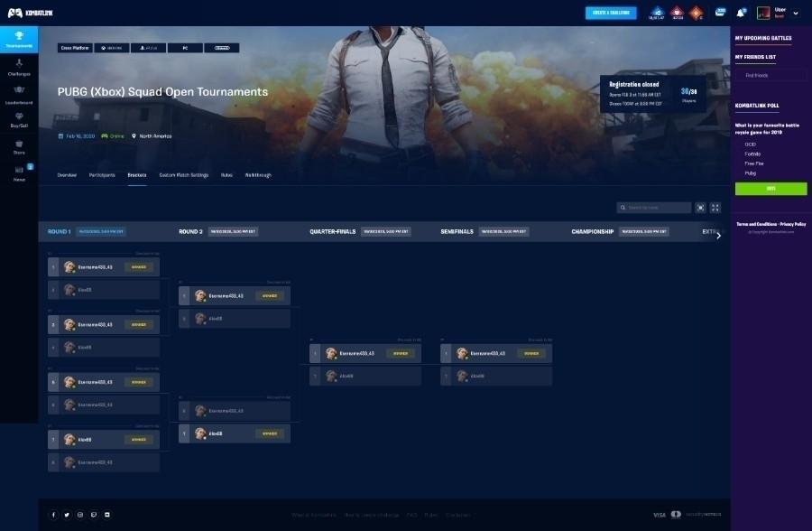Select the Brackets tab
812x531 pixels.
[137, 175]
